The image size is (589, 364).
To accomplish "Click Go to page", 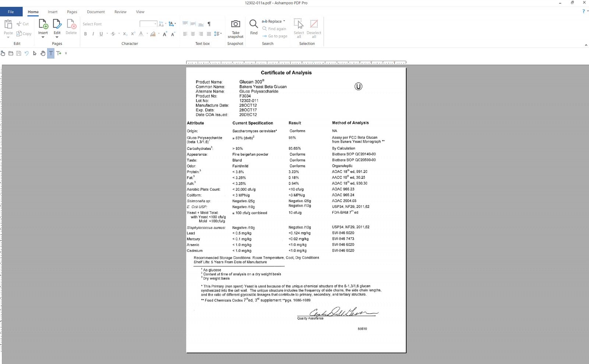I will (275, 36).
